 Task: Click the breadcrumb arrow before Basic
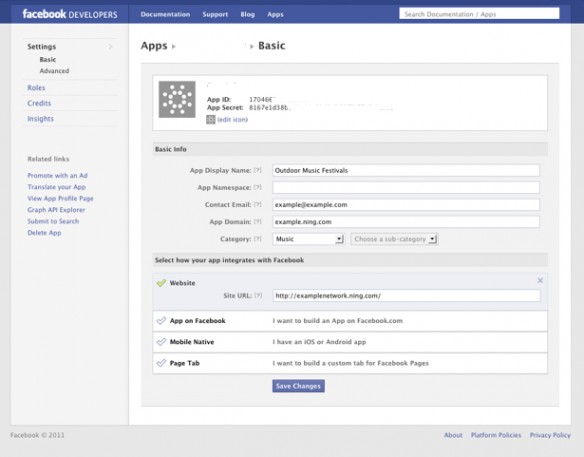(x=252, y=47)
